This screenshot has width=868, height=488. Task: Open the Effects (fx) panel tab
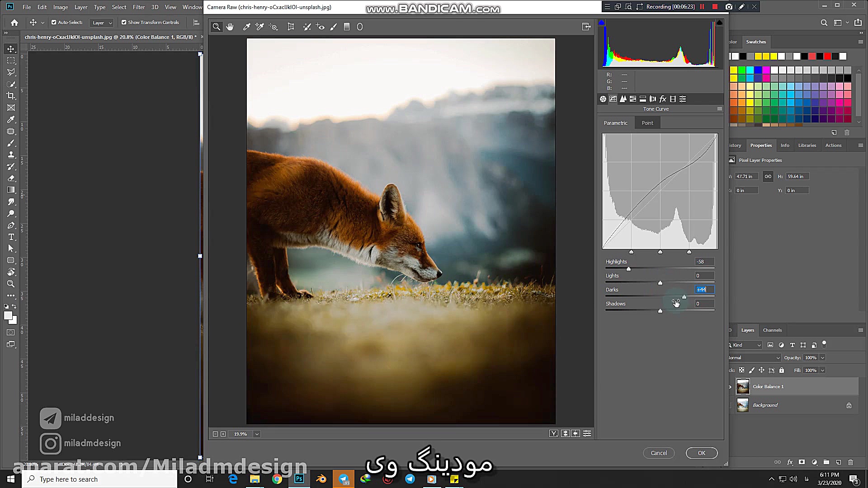[663, 99]
